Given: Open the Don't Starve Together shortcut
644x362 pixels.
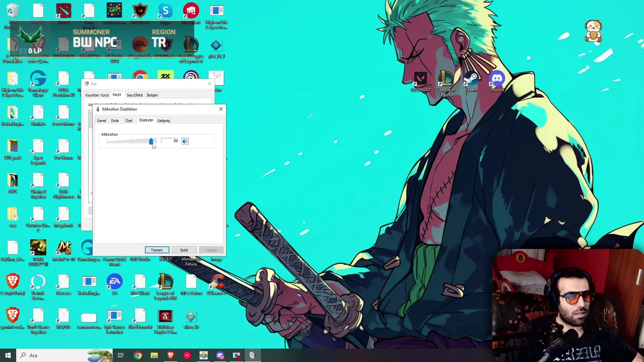Looking at the screenshot, I should pyautogui.click(x=38, y=321).
